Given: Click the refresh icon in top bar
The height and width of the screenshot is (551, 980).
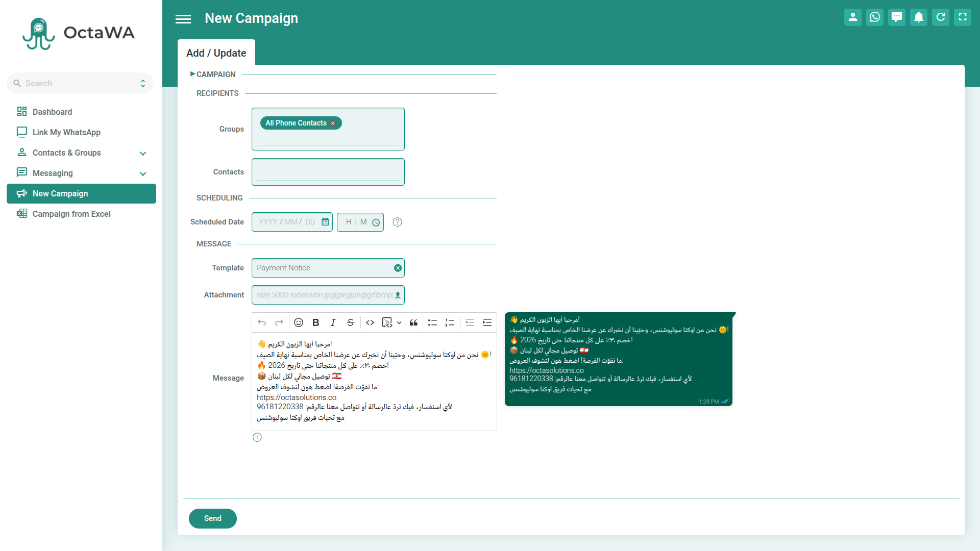Looking at the screenshot, I should point(941,17).
